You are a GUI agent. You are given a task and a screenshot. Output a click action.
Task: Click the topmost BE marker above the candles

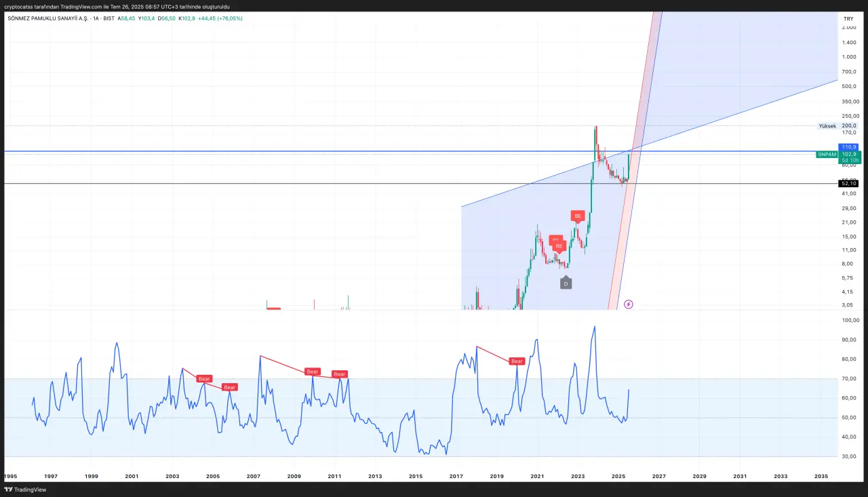click(x=578, y=216)
